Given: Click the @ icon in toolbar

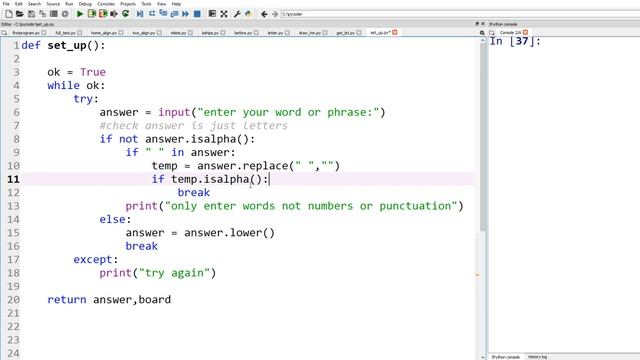Looking at the screenshot, I should click(x=65, y=14).
